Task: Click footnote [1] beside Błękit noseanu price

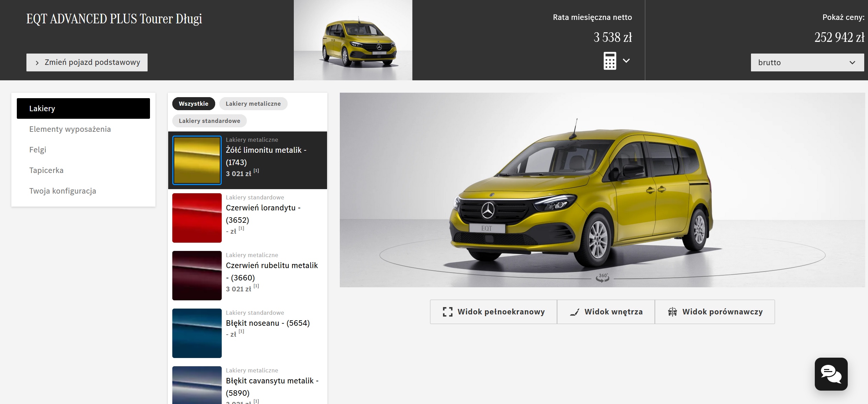Action: point(242,331)
